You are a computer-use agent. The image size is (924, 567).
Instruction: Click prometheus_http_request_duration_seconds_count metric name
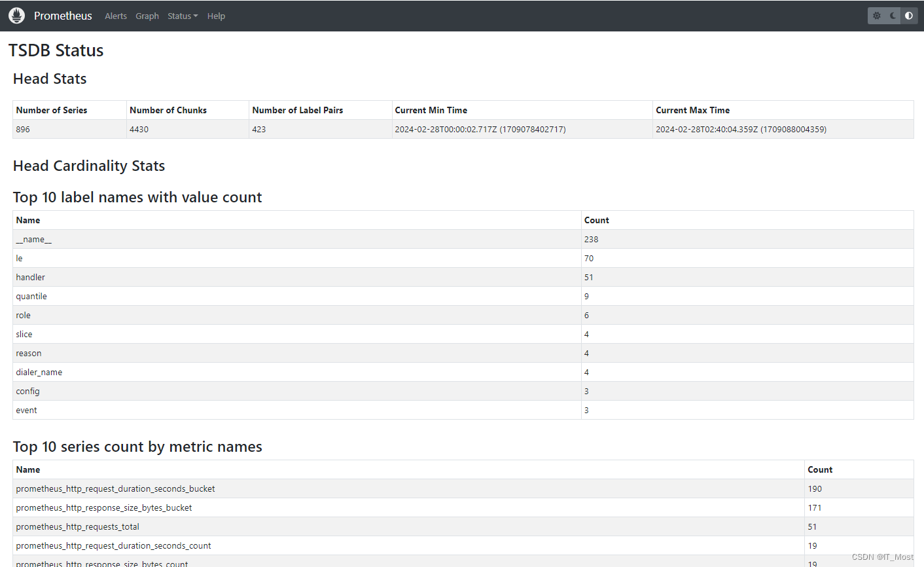(x=114, y=545)
